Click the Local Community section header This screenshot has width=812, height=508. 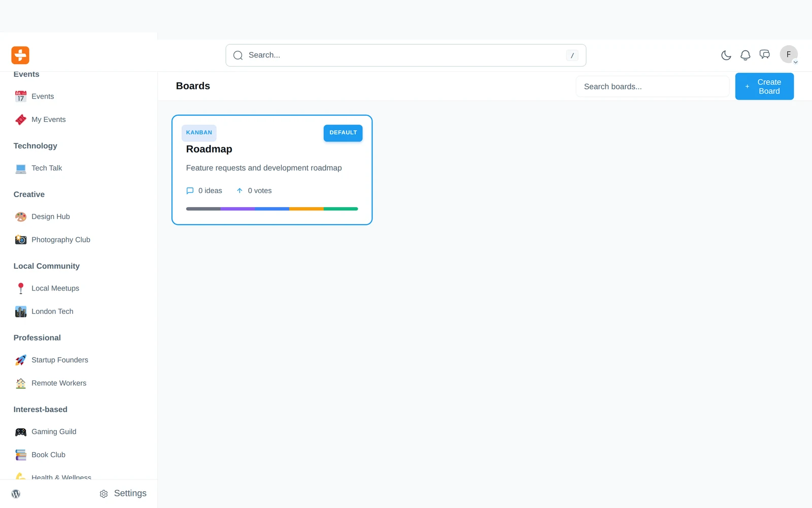[x=47, y=266]
